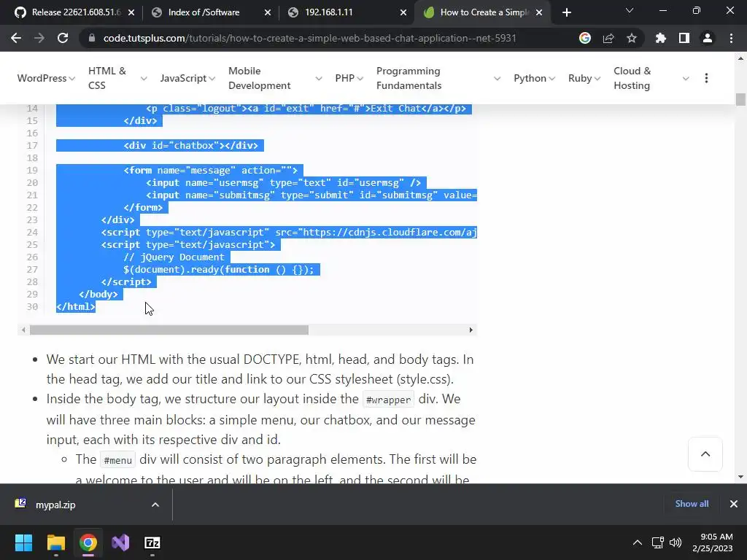Screen dimensions: 747x560
Task: Click code line 27 document ready text
Action: pyautogui.click(x=219, y=270)
